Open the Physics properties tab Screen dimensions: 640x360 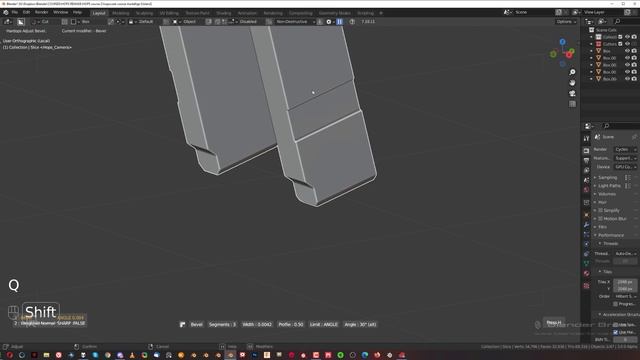586,244
